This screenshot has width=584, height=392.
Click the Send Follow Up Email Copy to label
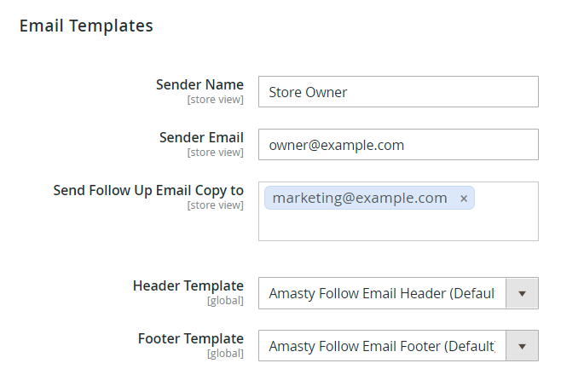[148, 191]
